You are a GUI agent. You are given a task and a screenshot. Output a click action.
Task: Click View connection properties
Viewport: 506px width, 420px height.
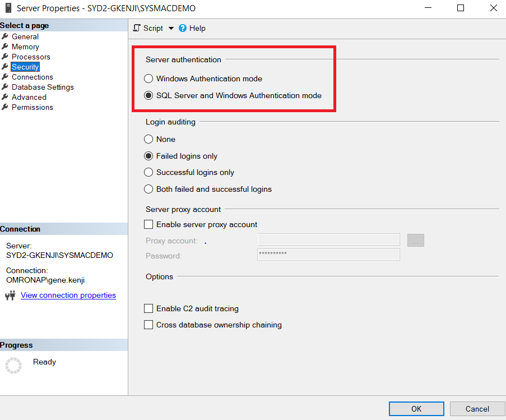[68, 295]
